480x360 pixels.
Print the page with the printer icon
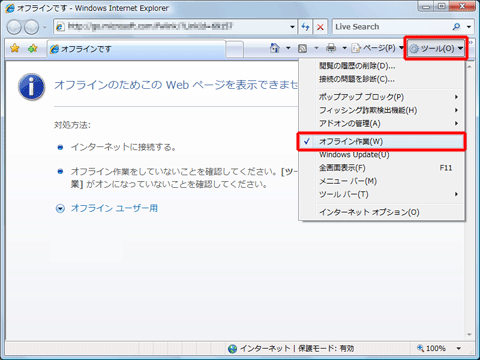click(331, 49)
